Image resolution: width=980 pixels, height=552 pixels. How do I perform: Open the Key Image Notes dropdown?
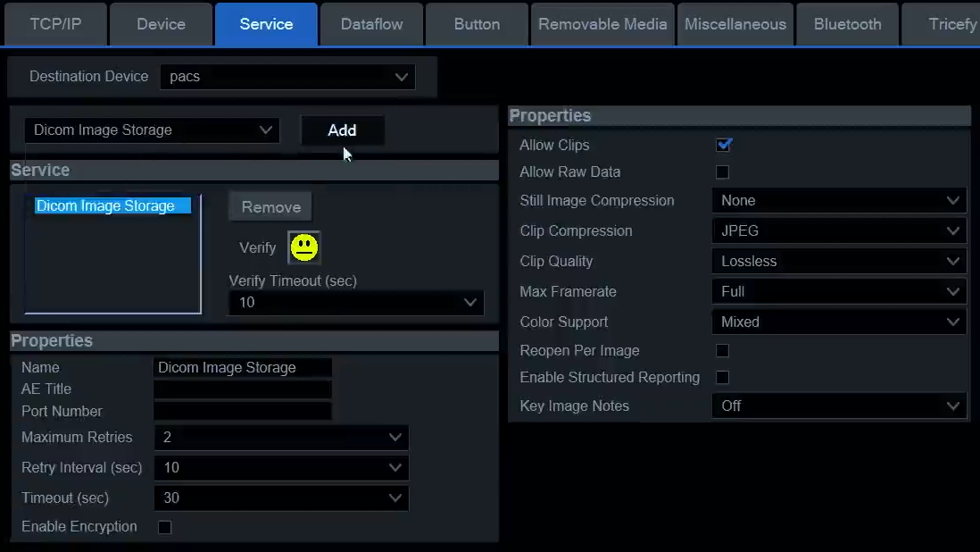[838, 406]
